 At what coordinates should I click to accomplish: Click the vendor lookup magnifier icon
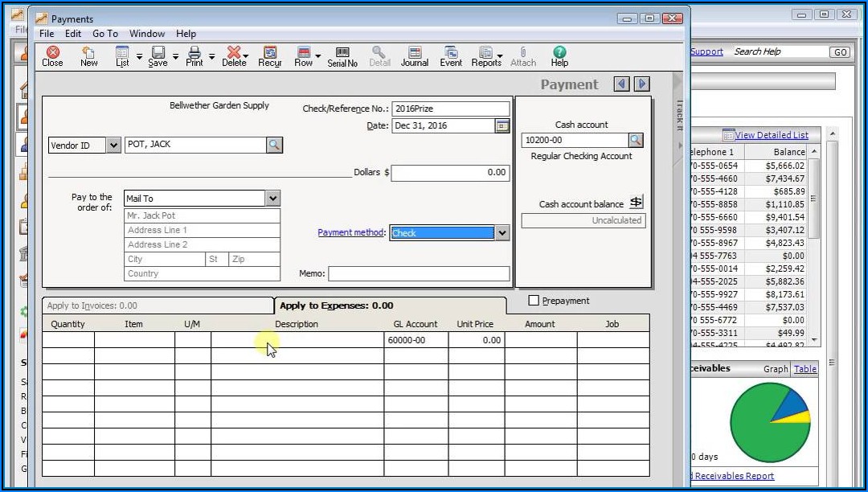[274, 145]
